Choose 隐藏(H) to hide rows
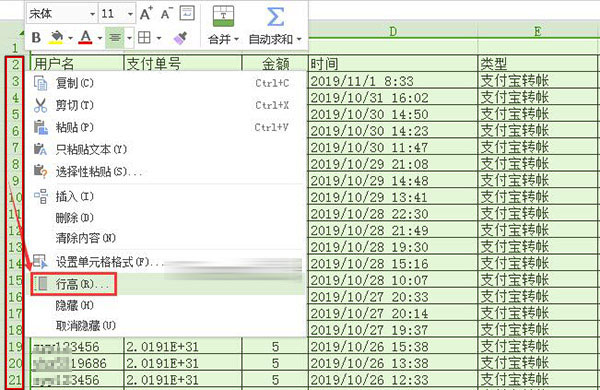 [166, 305]
